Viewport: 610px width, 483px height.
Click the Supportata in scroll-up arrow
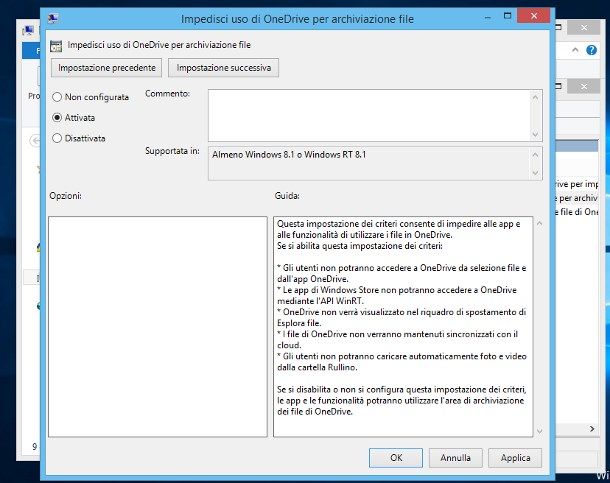535,155
